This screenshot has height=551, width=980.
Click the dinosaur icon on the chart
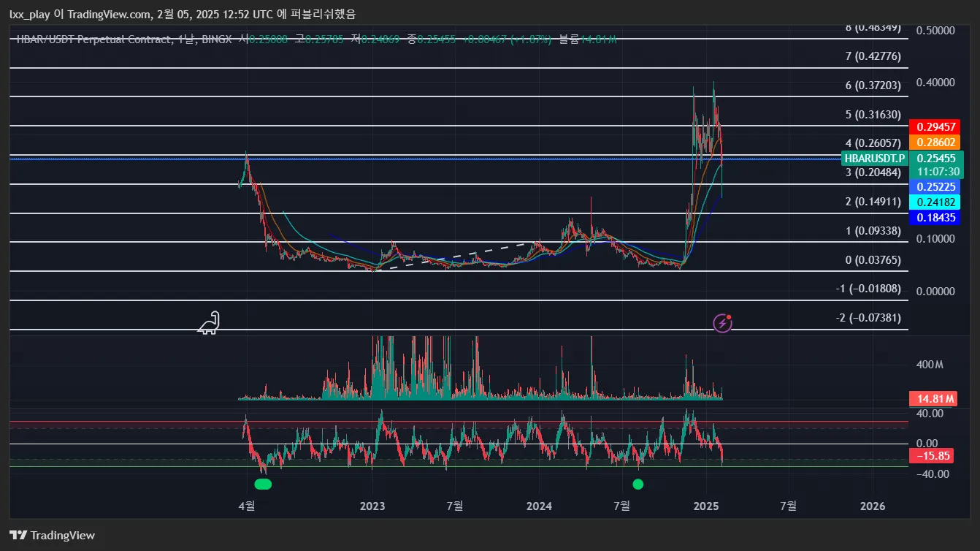tap(209, 322)
